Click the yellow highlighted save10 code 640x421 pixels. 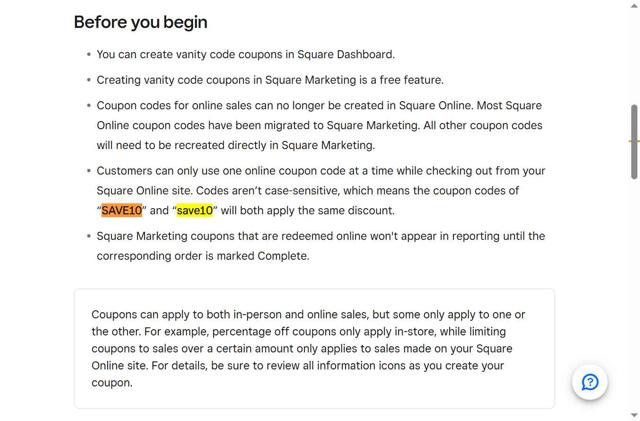(195, 211)
